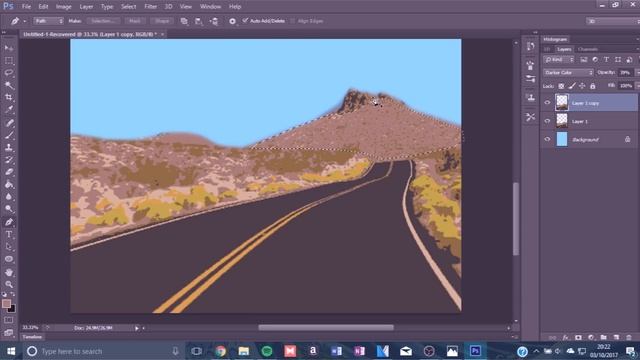Viewport: 640px width, 360px height.
Task: Open path operations icon in options bar
Action: coord(184,21)
